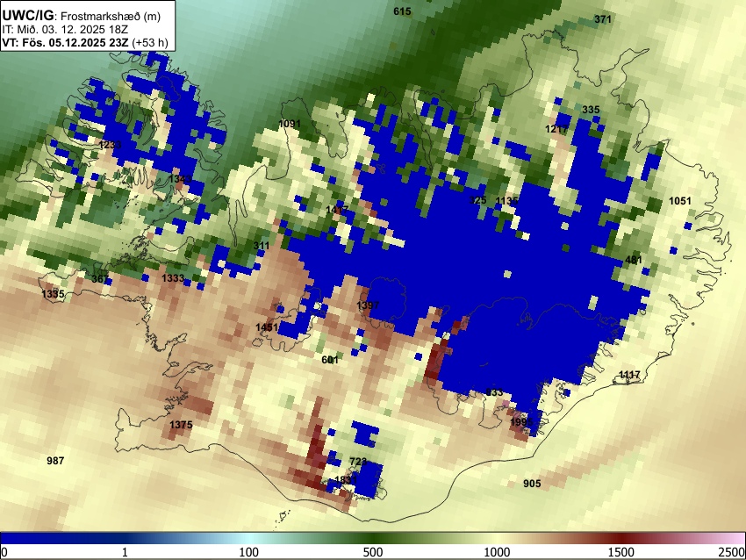This screenshot has width=746, height=560.
Task: Click the 367 map value
Action: [99, 279]
